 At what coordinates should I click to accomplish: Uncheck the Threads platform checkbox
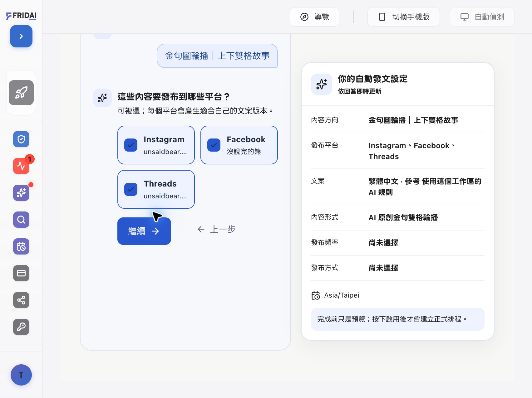[x=131, y=189]
